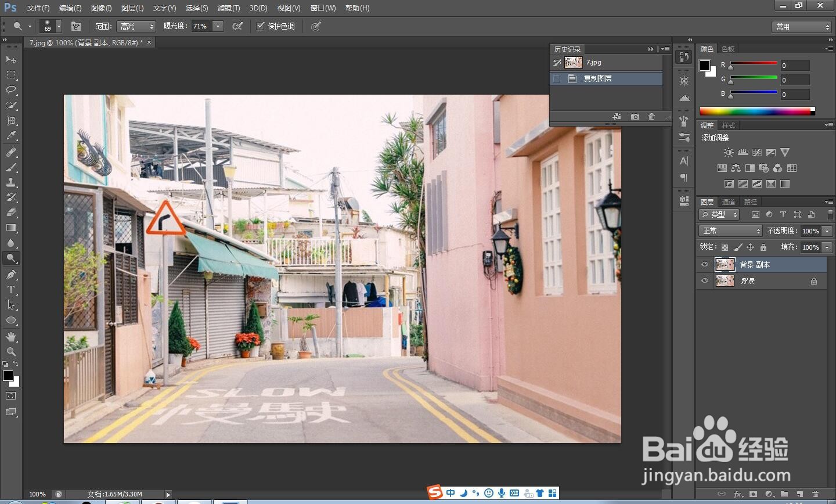The height and width of the screenshot is (504, 836).
Task: Click the color spectrum ramp
Action: point(757,111)
